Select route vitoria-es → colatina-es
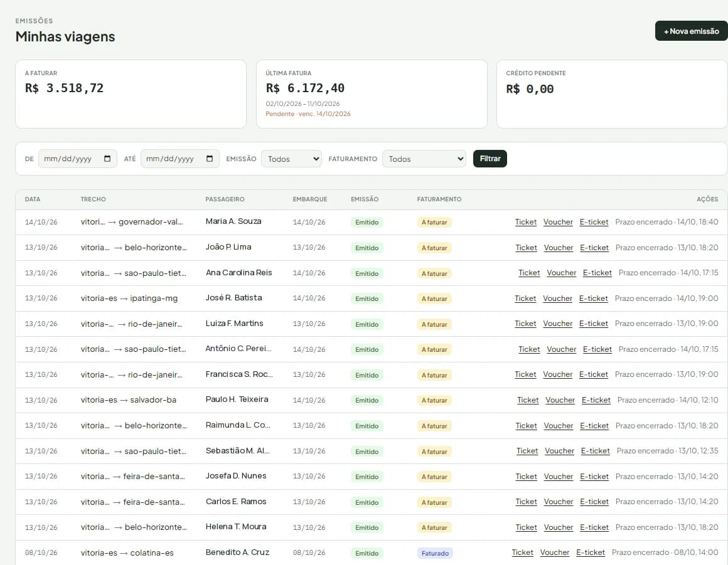The width and height of the screenshot is (728, 565). 127,553
